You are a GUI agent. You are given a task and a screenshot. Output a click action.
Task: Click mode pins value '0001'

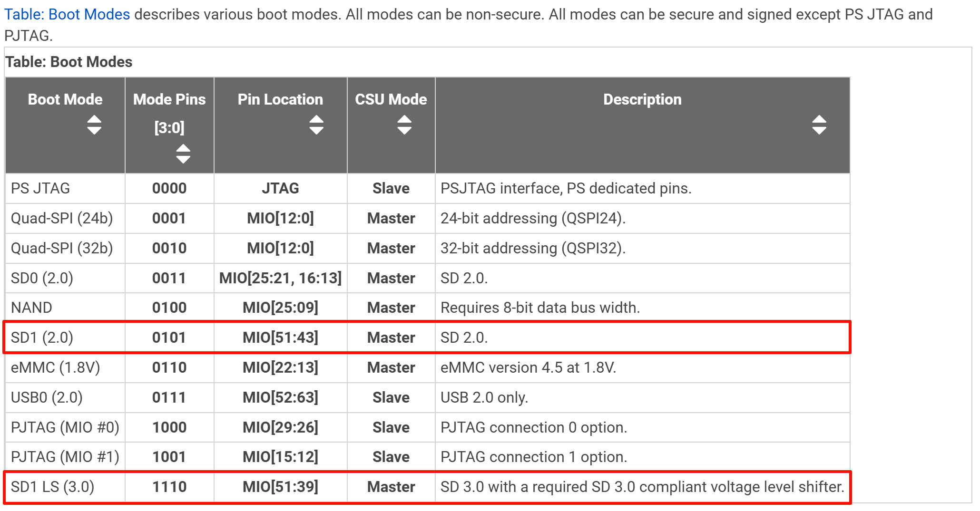pyautogui.click(x=169, y=218)
